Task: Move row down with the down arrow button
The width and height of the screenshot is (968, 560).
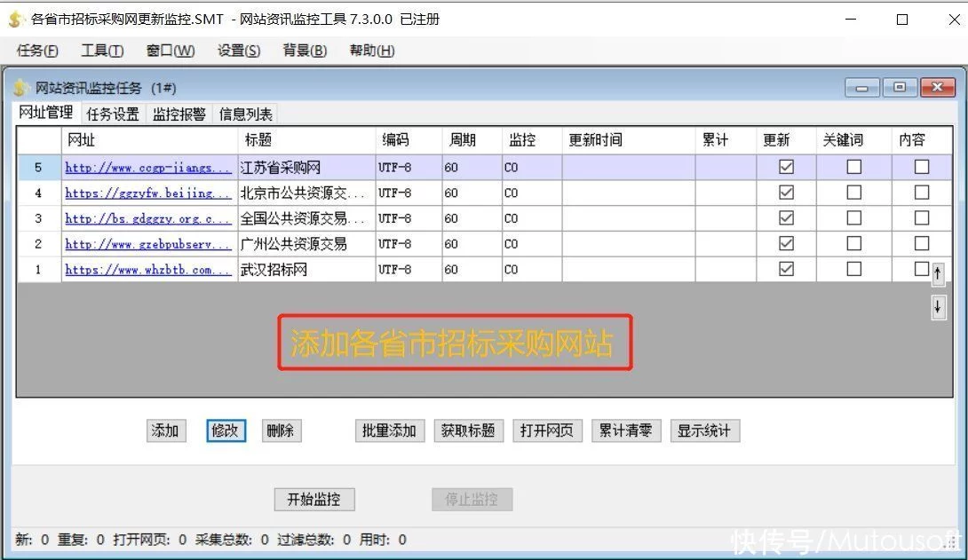Action: (x=937, y=306)
